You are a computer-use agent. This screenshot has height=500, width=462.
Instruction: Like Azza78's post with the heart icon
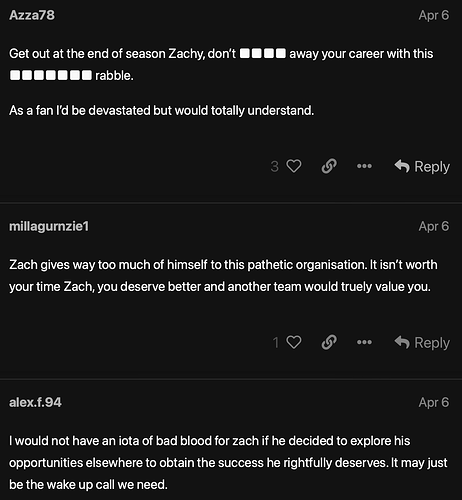[294, 166]
